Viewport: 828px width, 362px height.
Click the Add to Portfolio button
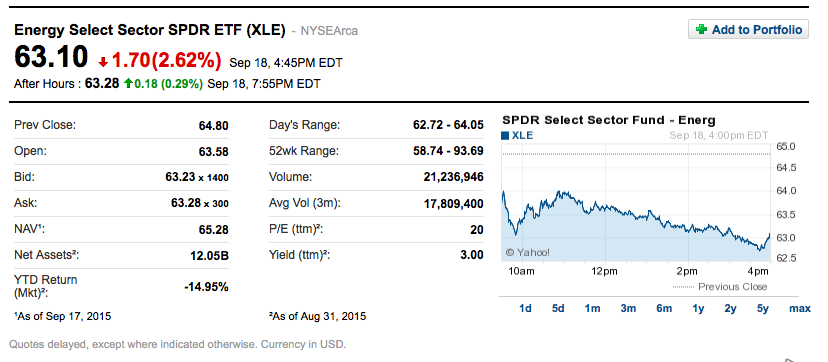click(748, 30)
